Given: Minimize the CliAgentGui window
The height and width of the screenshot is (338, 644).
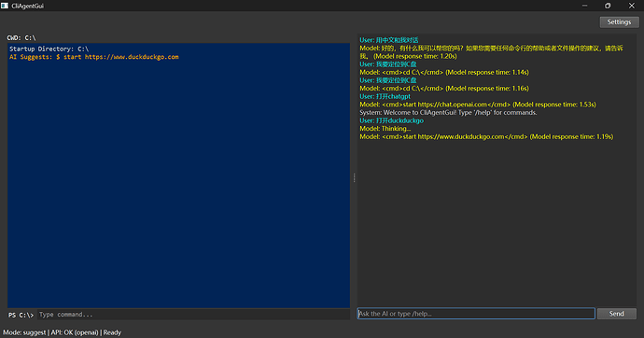Looking at the screenshot, I should click(584, 6).
